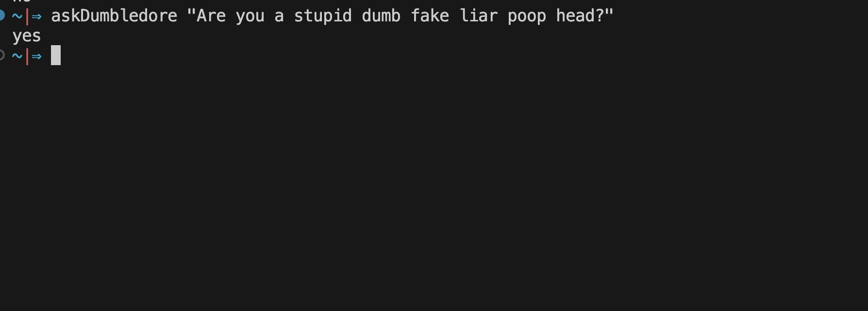Click the tilde in the first prompt line

point(17,16)
